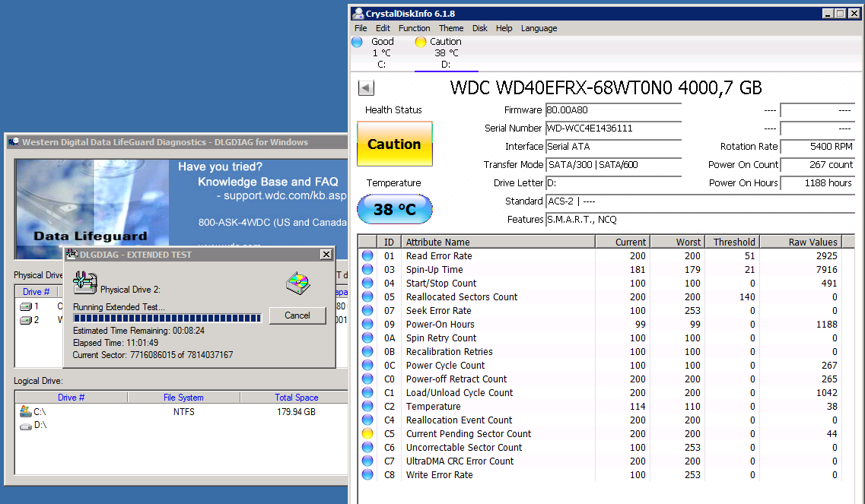The height and width of the screenshot is (504, 865).
Task: Click the status orb for Uncorrectable Sector Count
Action: 367,447
